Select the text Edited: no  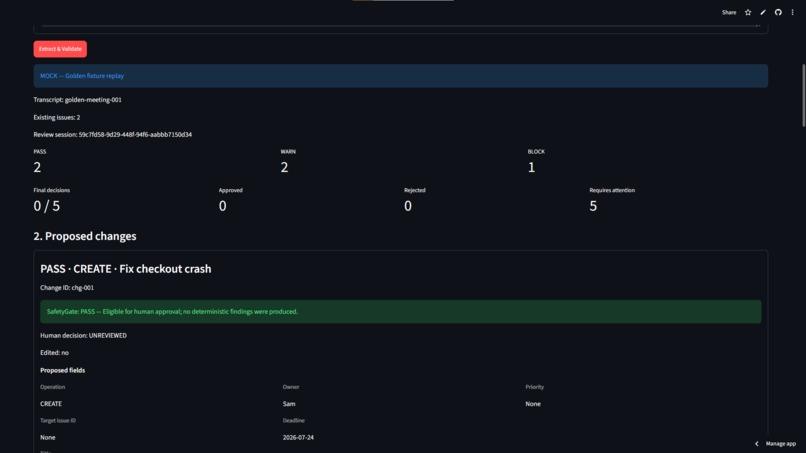click(x=54, y=353)
